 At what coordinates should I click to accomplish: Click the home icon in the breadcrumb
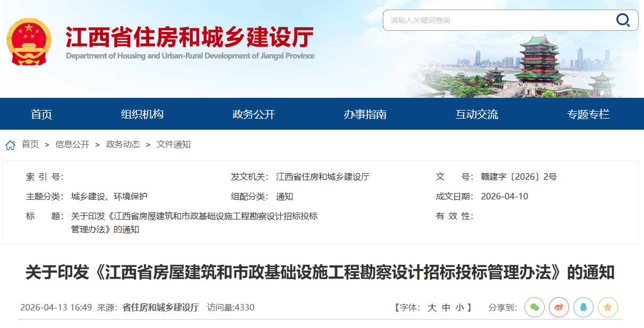click(9, 144)
